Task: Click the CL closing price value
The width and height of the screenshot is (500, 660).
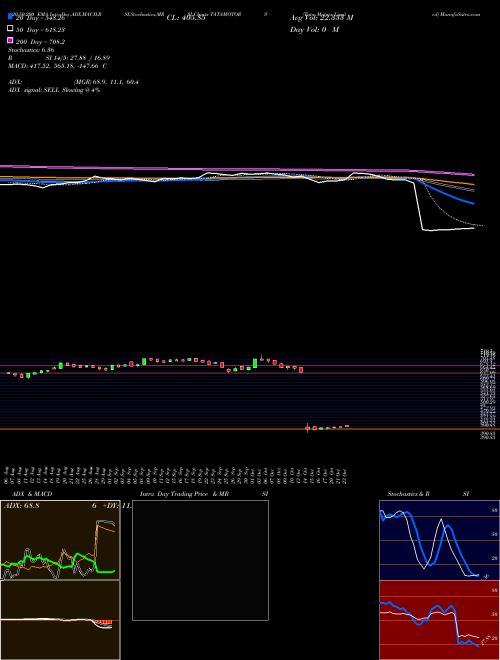Action: [x=186, y=18]
